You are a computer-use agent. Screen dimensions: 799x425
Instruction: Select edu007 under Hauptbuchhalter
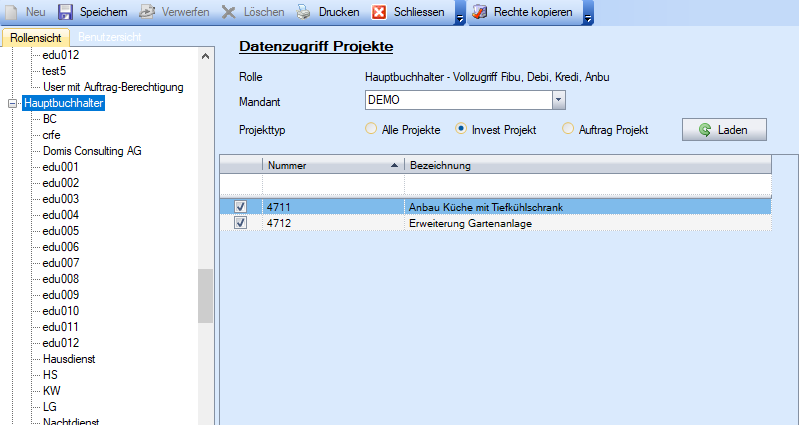coord(61,263)
